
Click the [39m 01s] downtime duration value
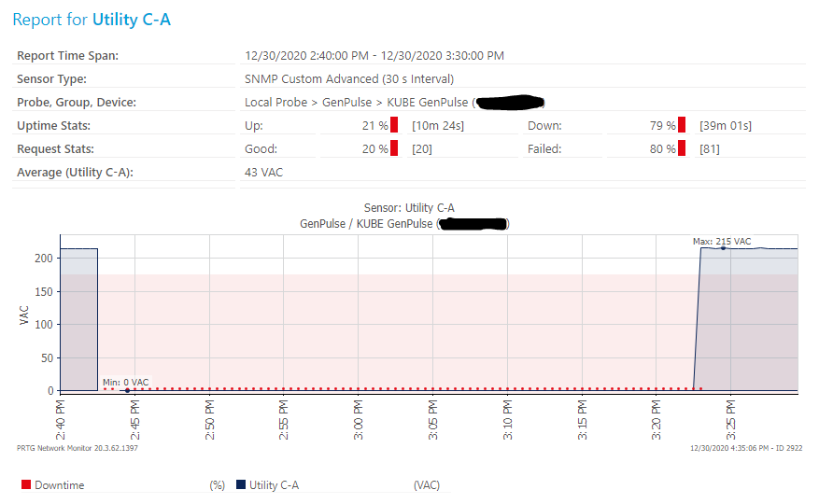pos(726,126)
